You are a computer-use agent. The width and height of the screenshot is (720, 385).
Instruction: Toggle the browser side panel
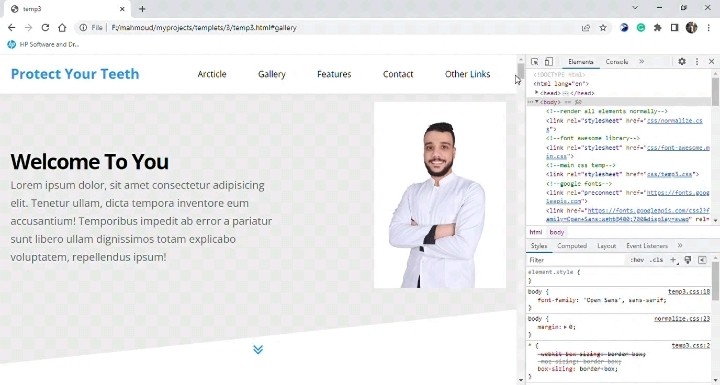(675, 28)
